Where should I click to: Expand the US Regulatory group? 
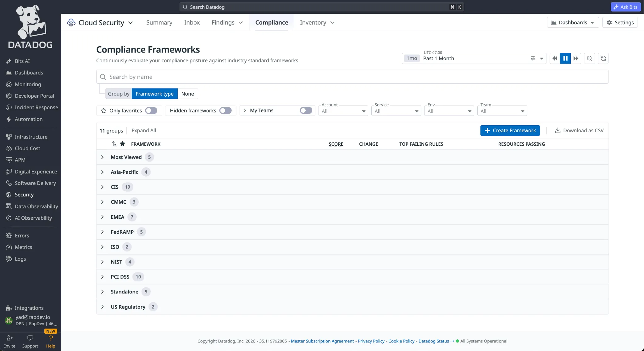103,307
